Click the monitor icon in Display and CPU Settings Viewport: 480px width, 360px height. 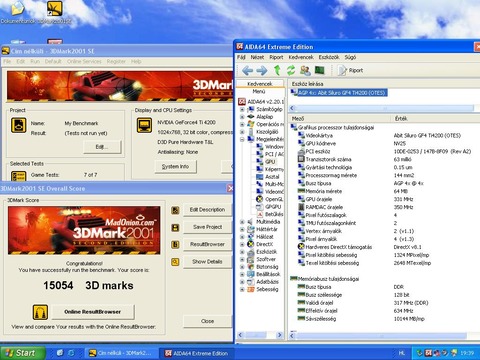pos(144,126)
